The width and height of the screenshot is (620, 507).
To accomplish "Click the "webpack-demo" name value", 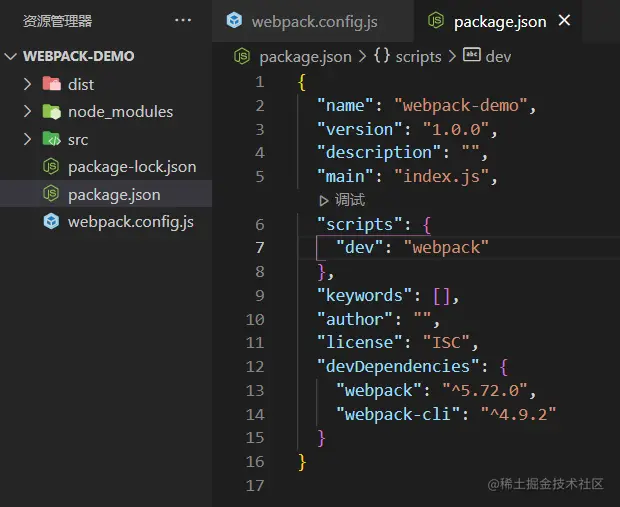I will coord(461,106).
